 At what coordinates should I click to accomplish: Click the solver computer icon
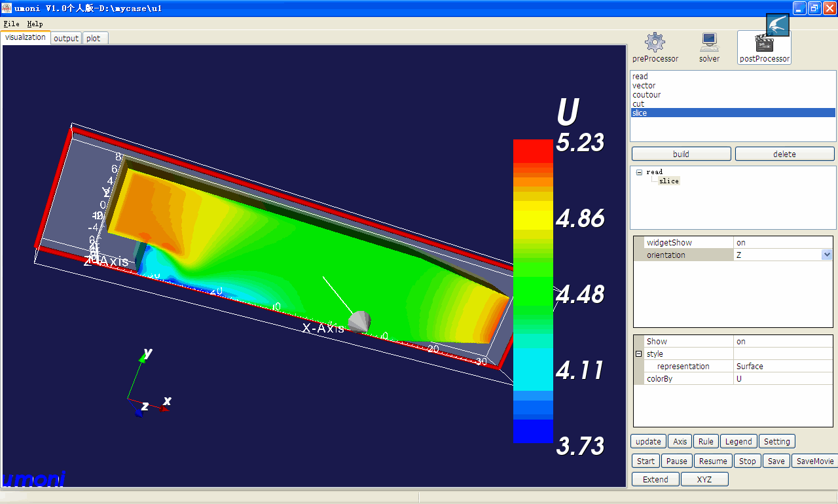click(709, 43)
